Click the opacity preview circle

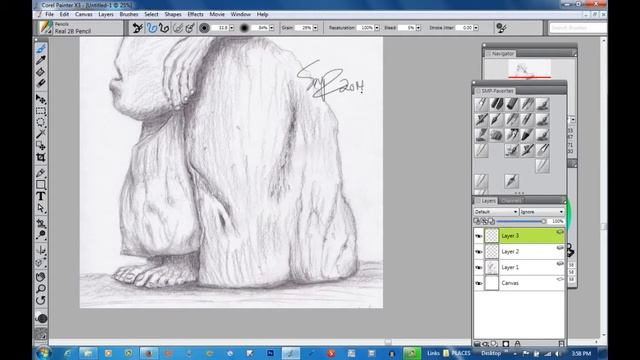click(x=244, y=28)
